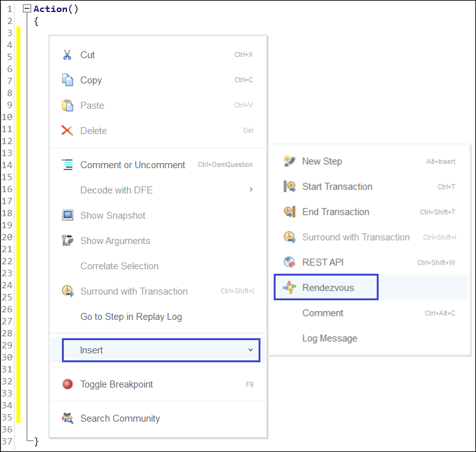476x452 pixels.
Task: Click Show Snapshot menu entry
Action: pyautogui.click(x=113, y=216)
